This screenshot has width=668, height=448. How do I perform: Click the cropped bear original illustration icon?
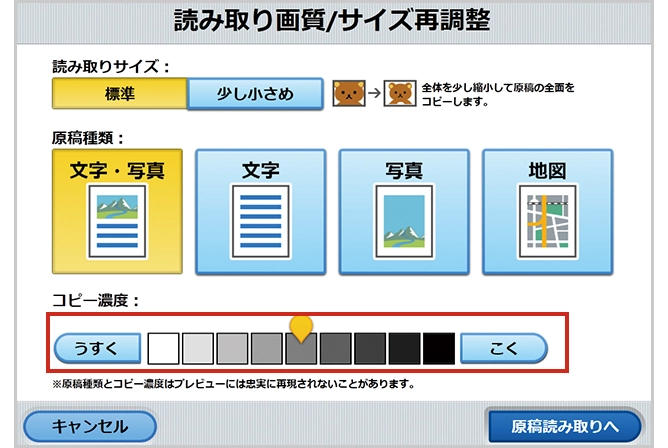pyautogui.click(x=349, y=93)
